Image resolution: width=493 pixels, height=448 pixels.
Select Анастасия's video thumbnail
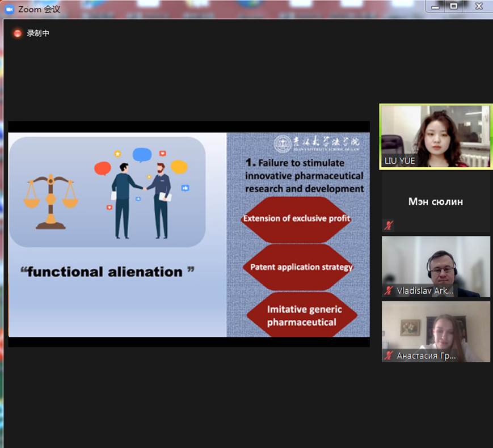[435, 331]
